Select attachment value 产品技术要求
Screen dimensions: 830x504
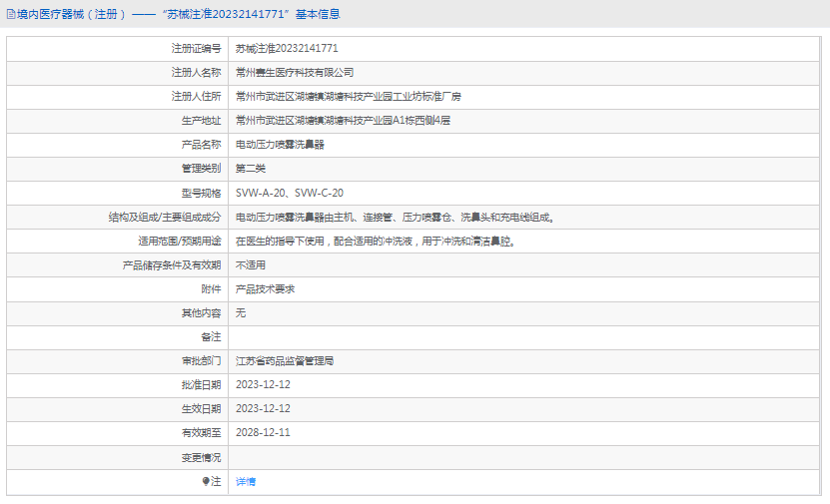(265, 288)
